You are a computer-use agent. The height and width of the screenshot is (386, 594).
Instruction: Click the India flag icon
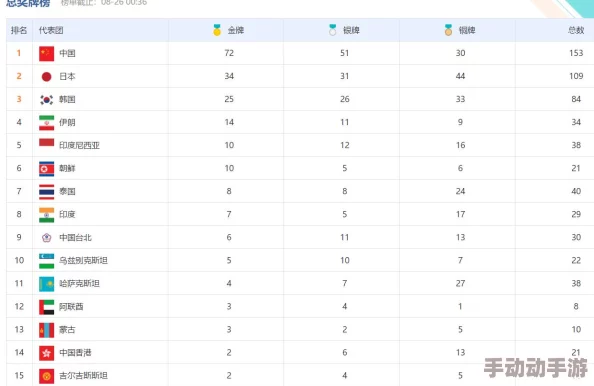(x=47, y=215)
